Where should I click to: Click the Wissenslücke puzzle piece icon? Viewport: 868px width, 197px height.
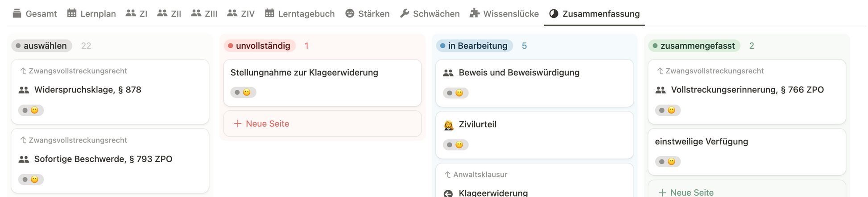475,13
